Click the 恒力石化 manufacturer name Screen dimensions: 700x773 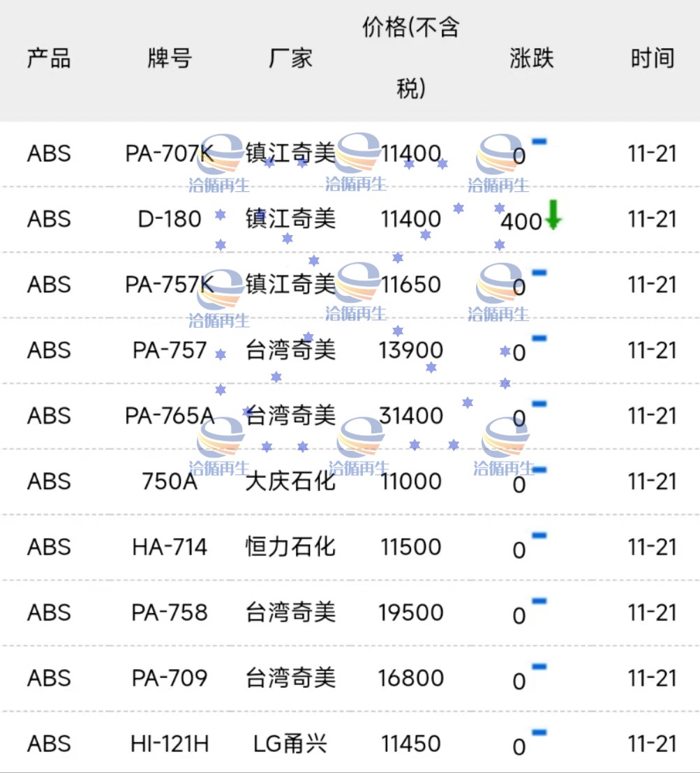(x=290, y=547)
